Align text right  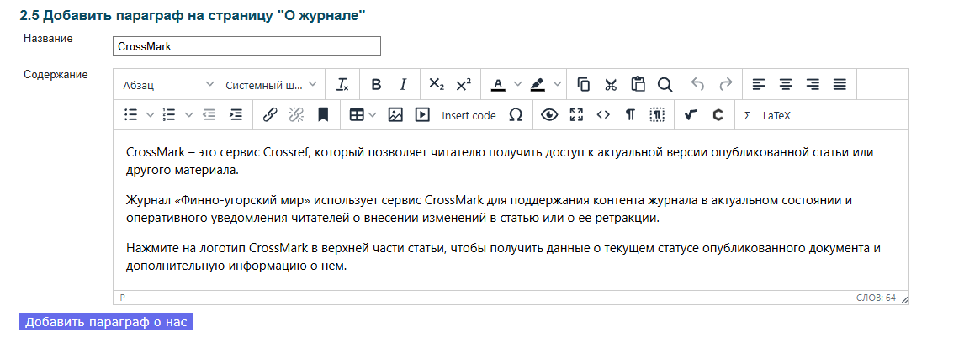click(813, 84)
